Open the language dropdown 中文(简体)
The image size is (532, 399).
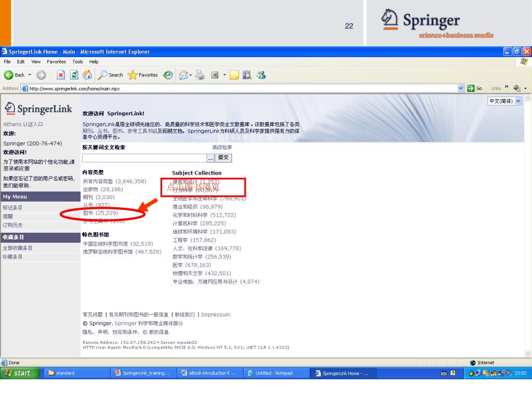(x=504, y=101)
